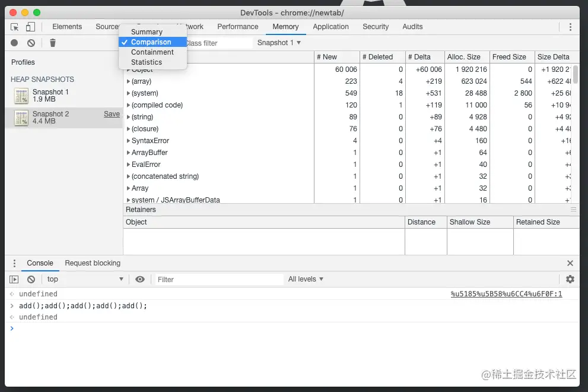588x392 pixels.
Task: Expand the (system) row
Action: coord(128,93)
